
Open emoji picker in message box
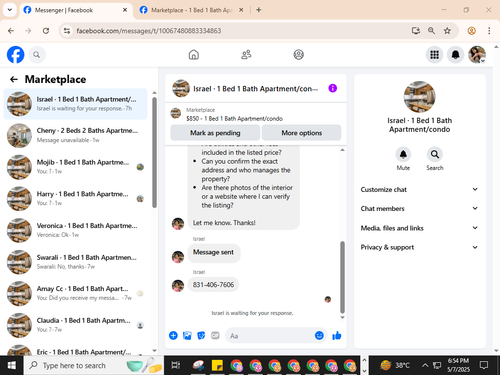click(x=319, y=336)
